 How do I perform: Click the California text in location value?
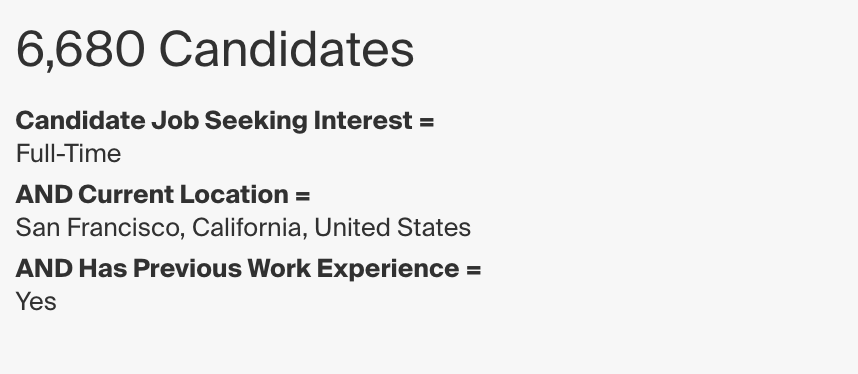point(246,227)
